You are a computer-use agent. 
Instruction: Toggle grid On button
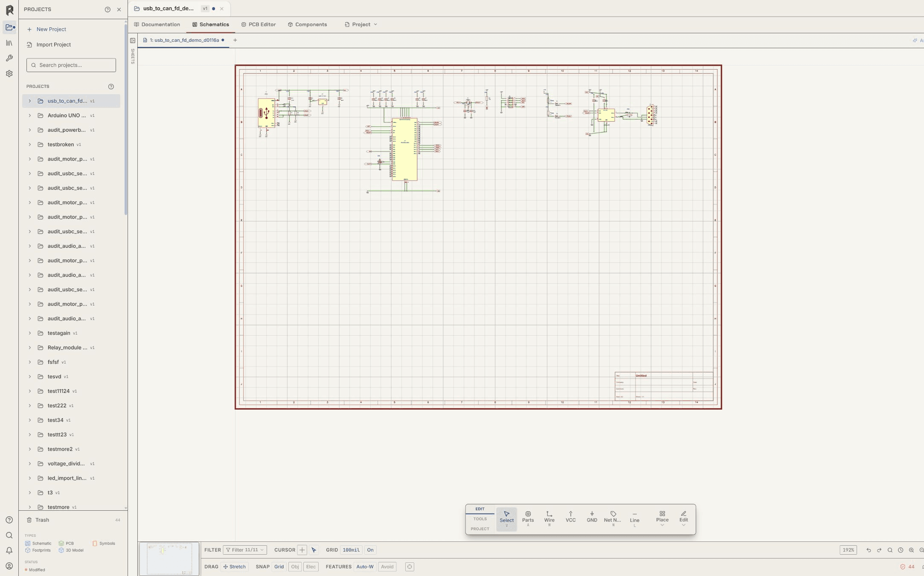(x=370, y=550)
